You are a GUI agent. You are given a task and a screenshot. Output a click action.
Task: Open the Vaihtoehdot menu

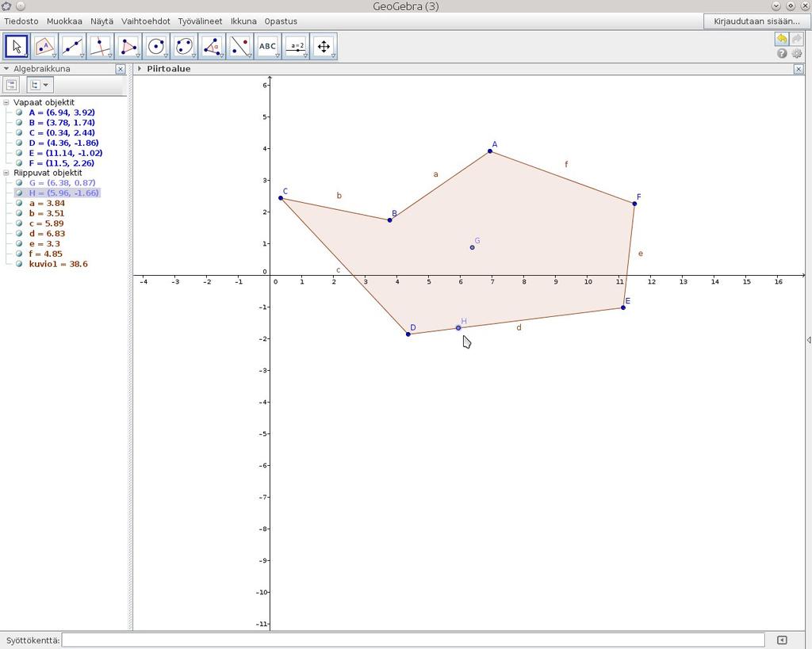[146, 21]
